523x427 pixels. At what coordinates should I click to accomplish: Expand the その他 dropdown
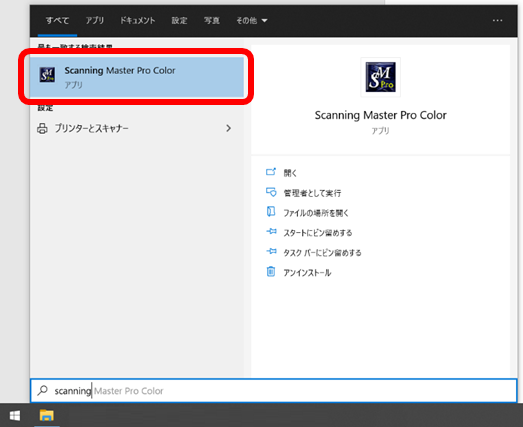click(252, 21)
